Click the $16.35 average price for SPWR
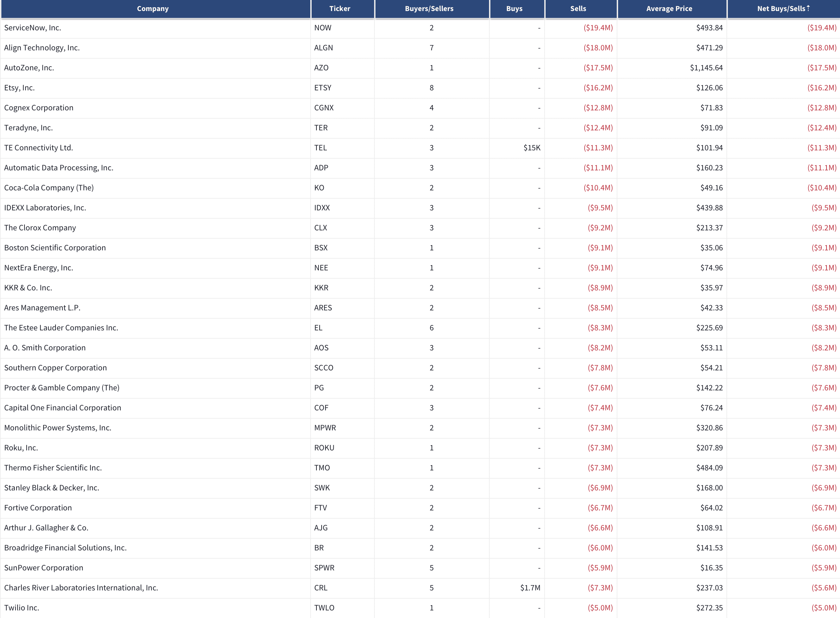840x618 pixels. coord(712,568)
